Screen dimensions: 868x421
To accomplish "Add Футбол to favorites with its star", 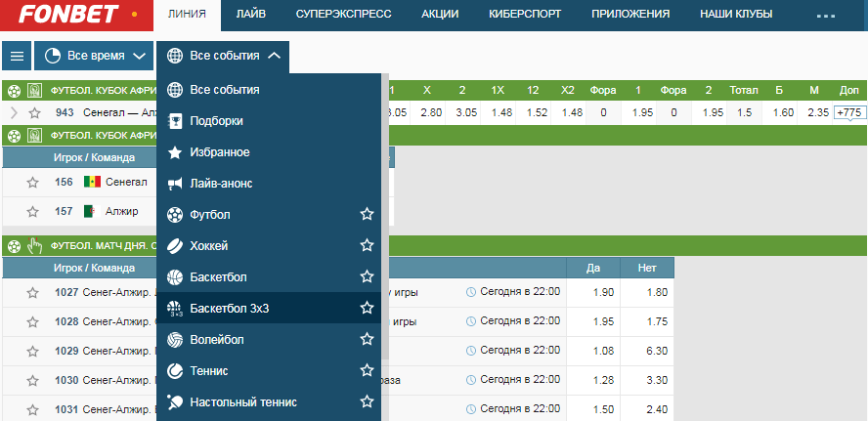I will 367,214.
